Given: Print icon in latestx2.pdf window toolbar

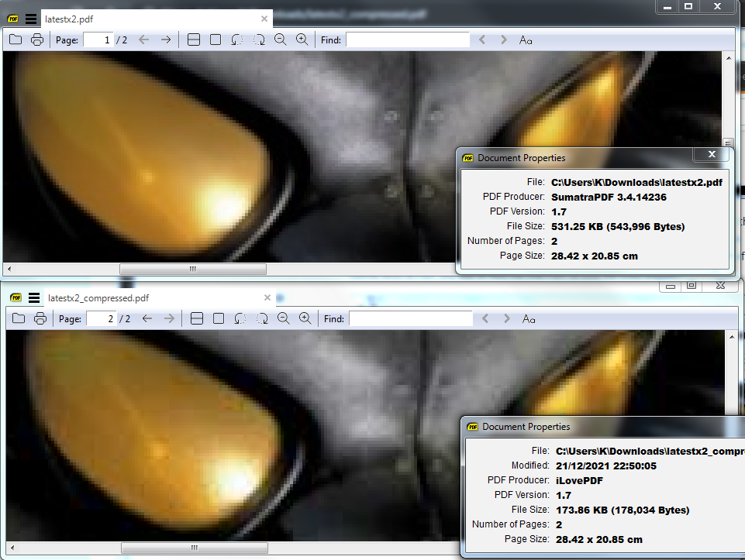Looking at the screenshot, I should point(37,40).
